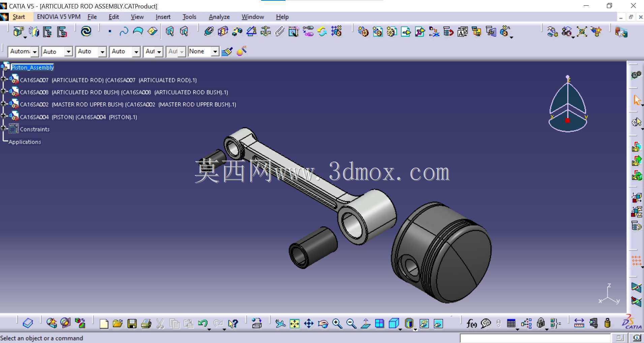
Task: Click the command input field in status bar
Action: click(535, 338)
